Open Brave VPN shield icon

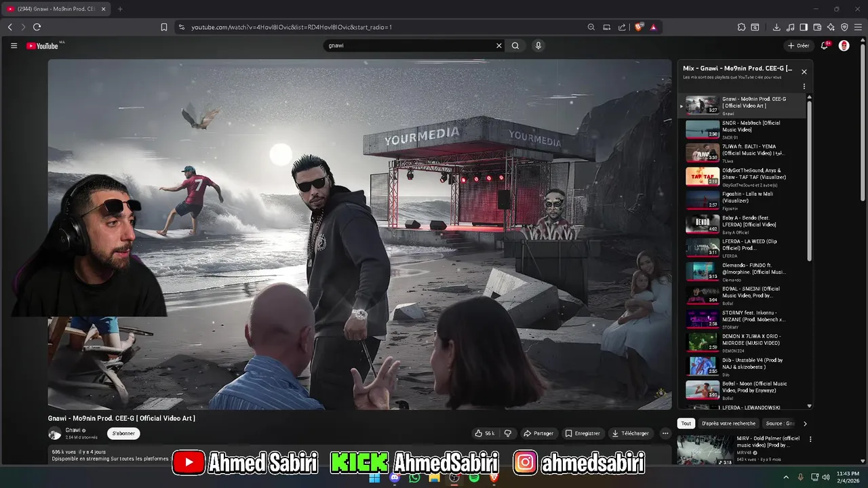[x=844, y=27]
